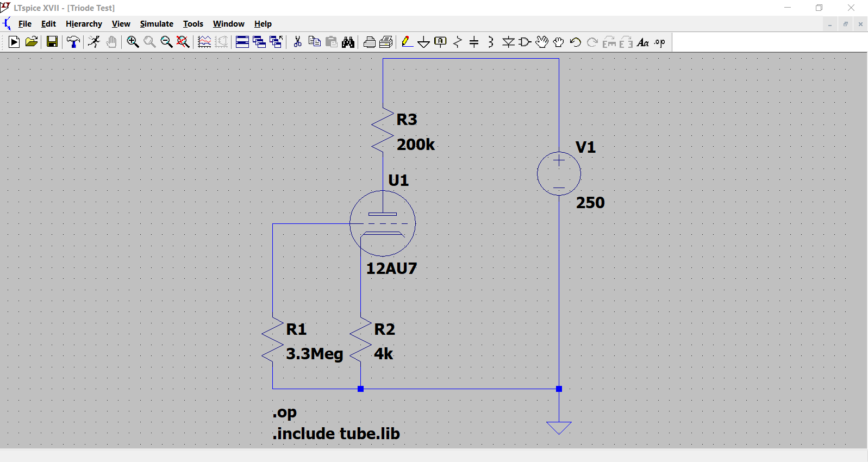This screenshot has width=868, height=462.
Task: Open the View menu
Action: (x=121, y=24)
